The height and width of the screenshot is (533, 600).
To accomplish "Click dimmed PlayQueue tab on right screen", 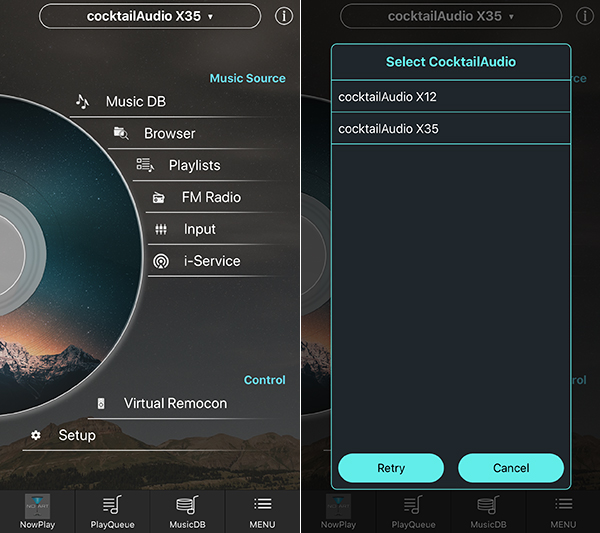I will pyautogui.click(x=413, y=512).
